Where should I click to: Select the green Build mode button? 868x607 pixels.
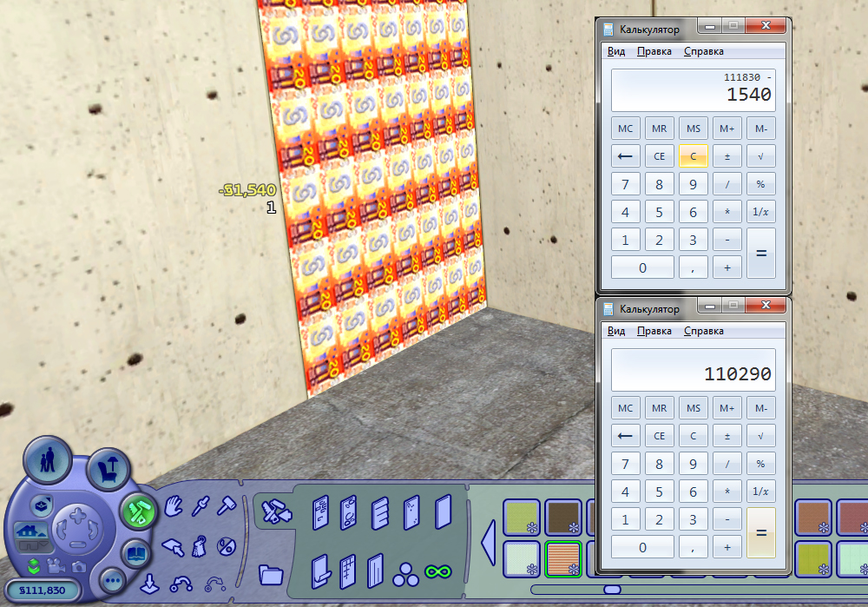pyautogui.click(x=137, y=511)
